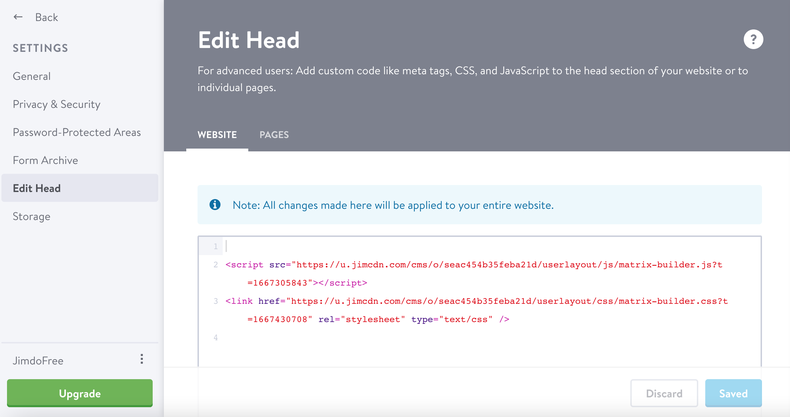The image size is (790, 417).
Task: Click the back arrow icon
Action: pyautogui.click(x=18, y=17)
